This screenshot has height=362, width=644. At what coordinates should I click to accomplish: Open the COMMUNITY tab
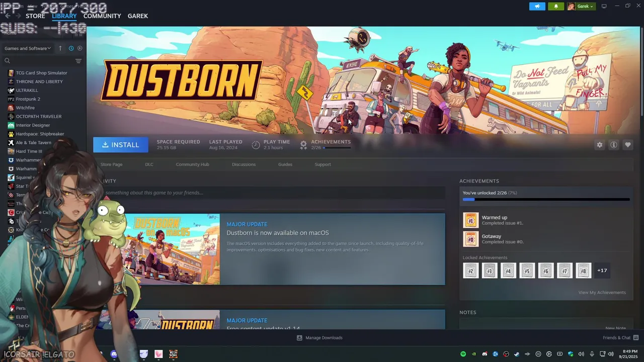click(102, 16)
